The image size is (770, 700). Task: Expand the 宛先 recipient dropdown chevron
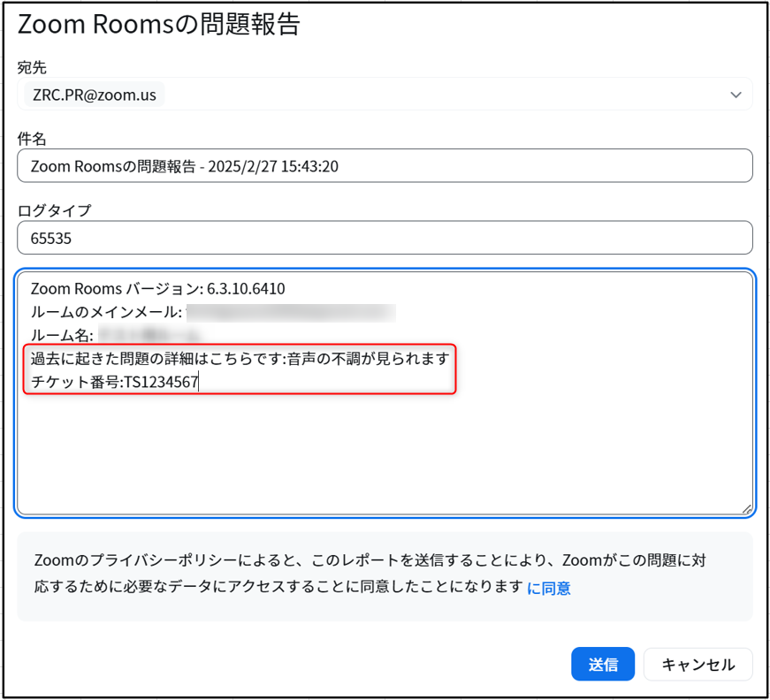tap(736, 95)
